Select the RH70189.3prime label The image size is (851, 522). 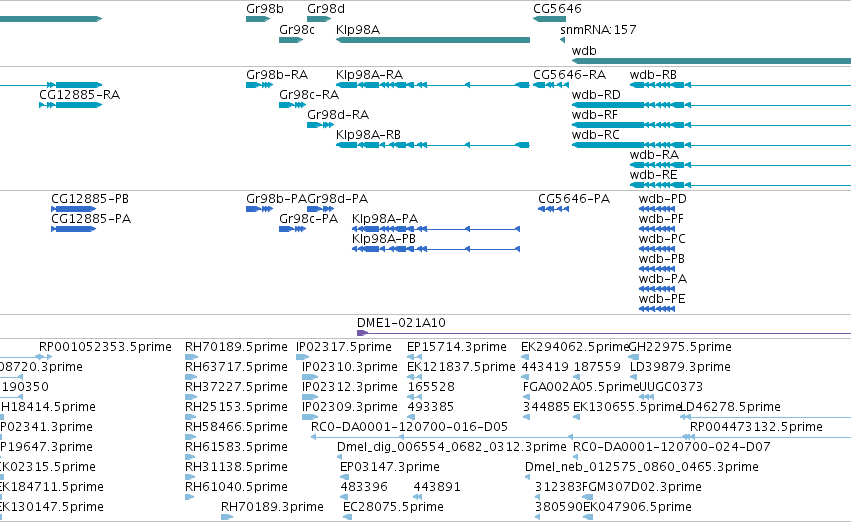272,507
